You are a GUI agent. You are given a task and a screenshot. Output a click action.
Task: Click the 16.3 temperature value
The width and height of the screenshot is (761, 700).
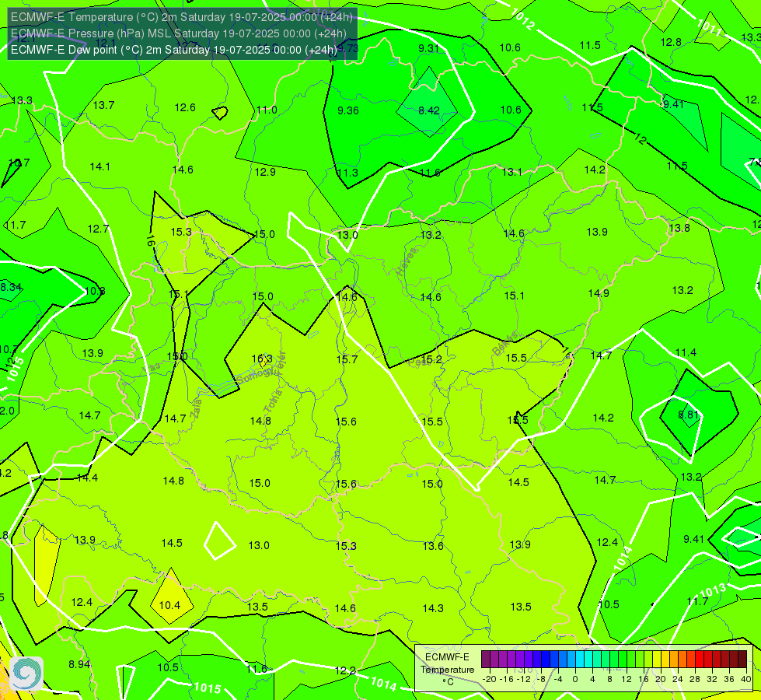262,359
